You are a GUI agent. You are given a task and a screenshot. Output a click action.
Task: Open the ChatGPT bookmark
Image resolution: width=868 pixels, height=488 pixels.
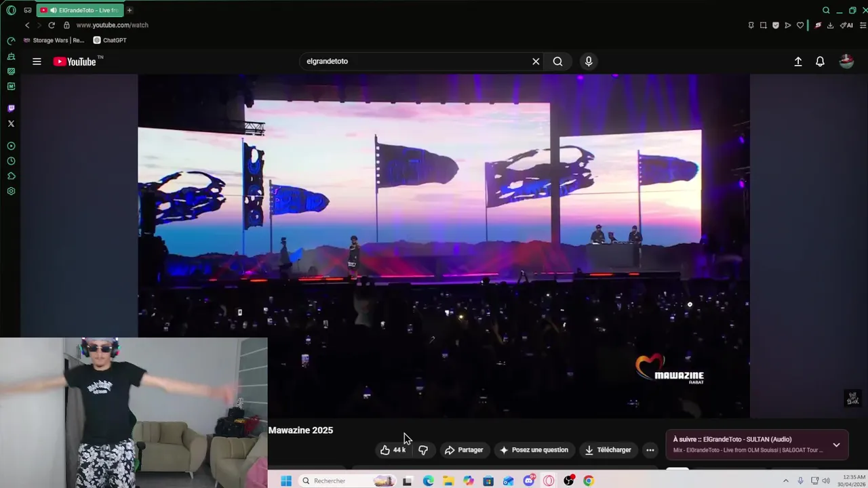tap(110, 40)
